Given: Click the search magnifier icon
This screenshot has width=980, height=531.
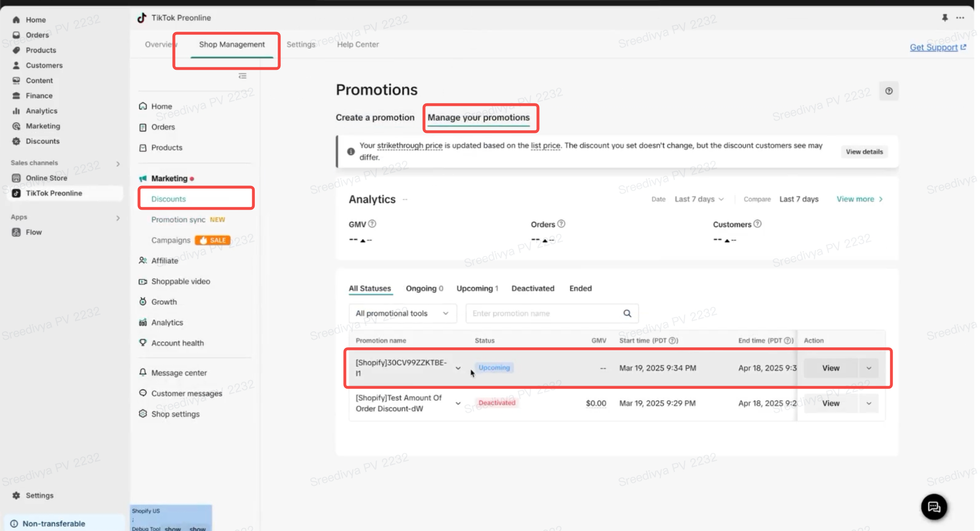Looking at the screenshot, I should pyautogui.click(x=627, y=314).
